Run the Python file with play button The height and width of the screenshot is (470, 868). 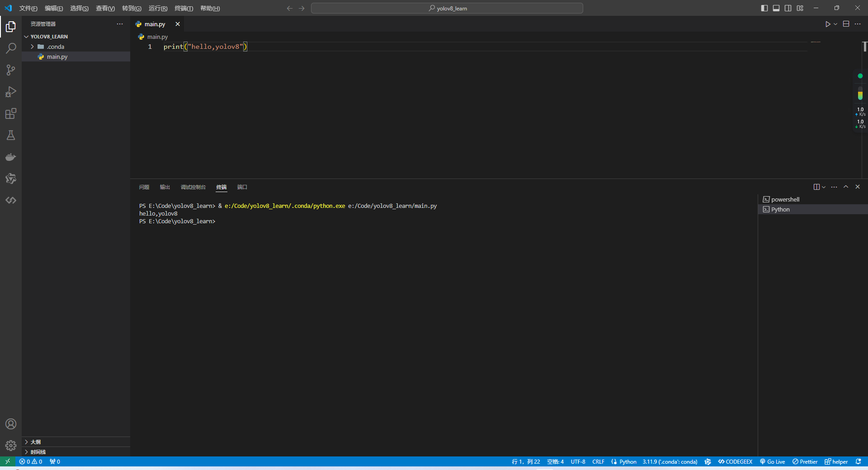[827, 24]
